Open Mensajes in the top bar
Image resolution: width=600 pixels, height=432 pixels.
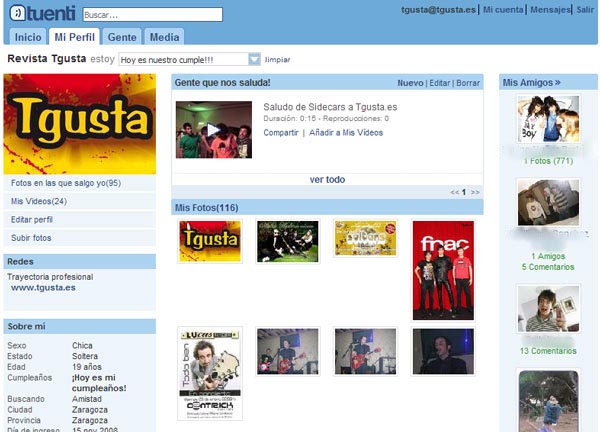tap(549, 9)
